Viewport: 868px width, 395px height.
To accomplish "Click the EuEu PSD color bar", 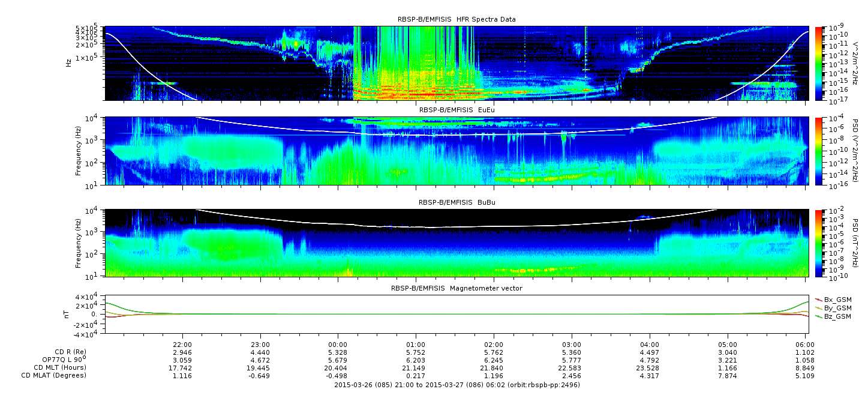I will tap(818, 151).
